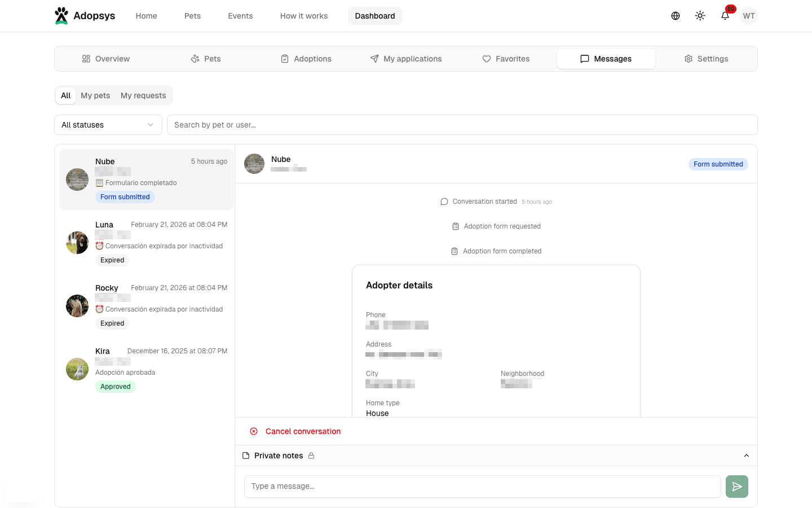812x508 pixels.
Task: Collapse the Private notes section
Action: [x=747, y=456]
